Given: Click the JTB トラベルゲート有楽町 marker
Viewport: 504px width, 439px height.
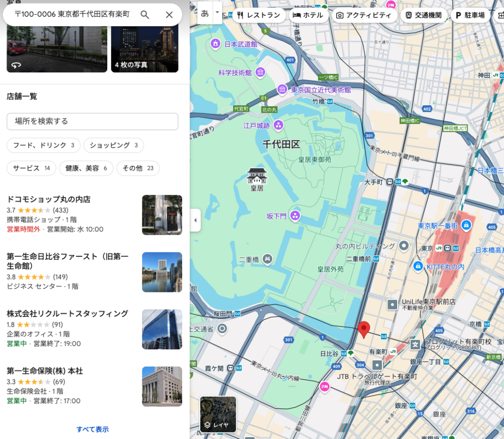Looking at the screenshot, I should click(377, 365).
